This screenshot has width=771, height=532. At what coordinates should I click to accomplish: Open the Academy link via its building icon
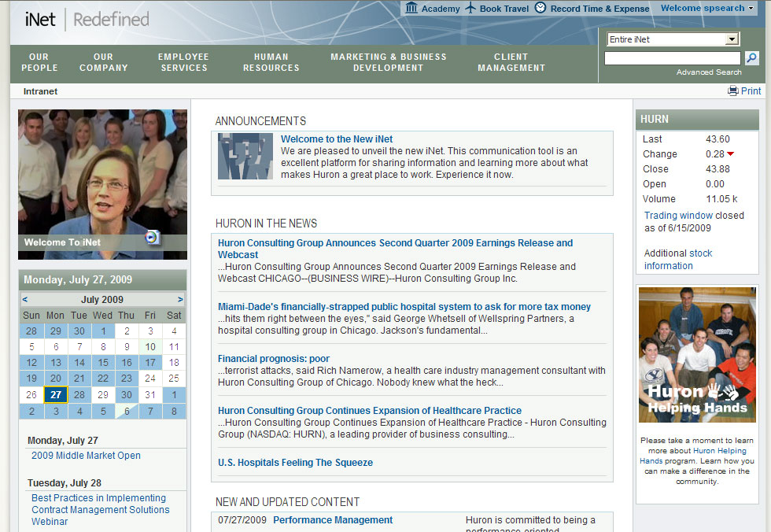click(x=411, y=8)
